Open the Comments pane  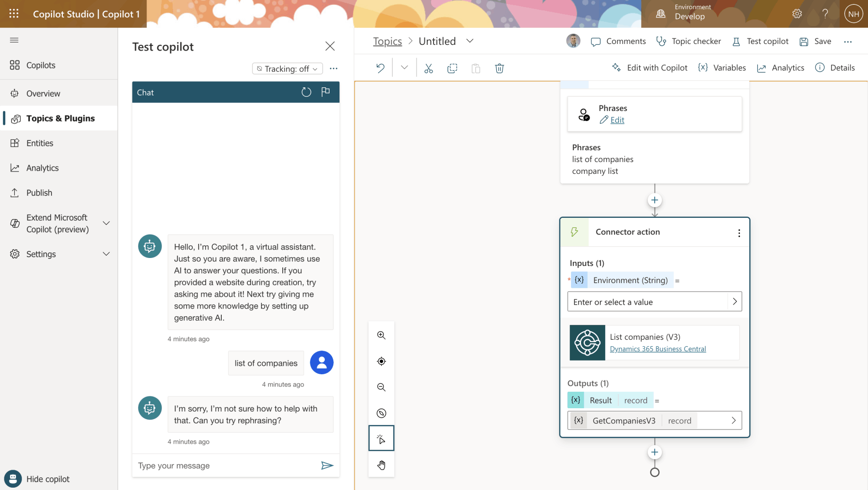[x=618, y=42]
